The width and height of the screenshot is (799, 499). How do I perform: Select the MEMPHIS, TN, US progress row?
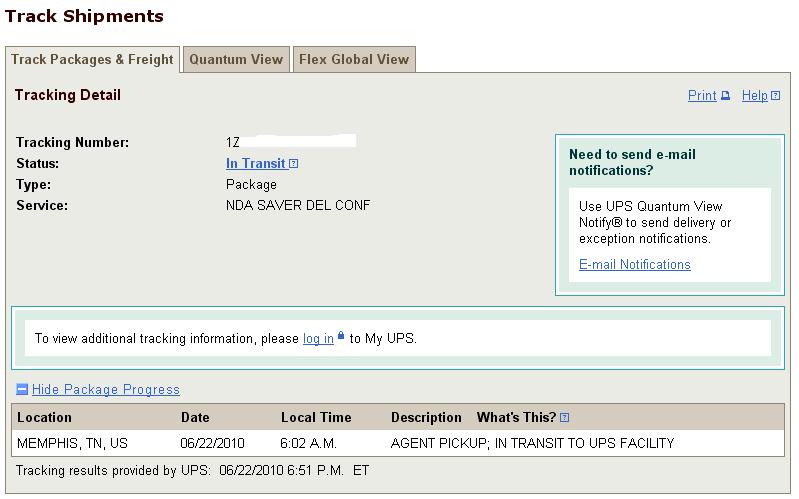pos(397,443)
